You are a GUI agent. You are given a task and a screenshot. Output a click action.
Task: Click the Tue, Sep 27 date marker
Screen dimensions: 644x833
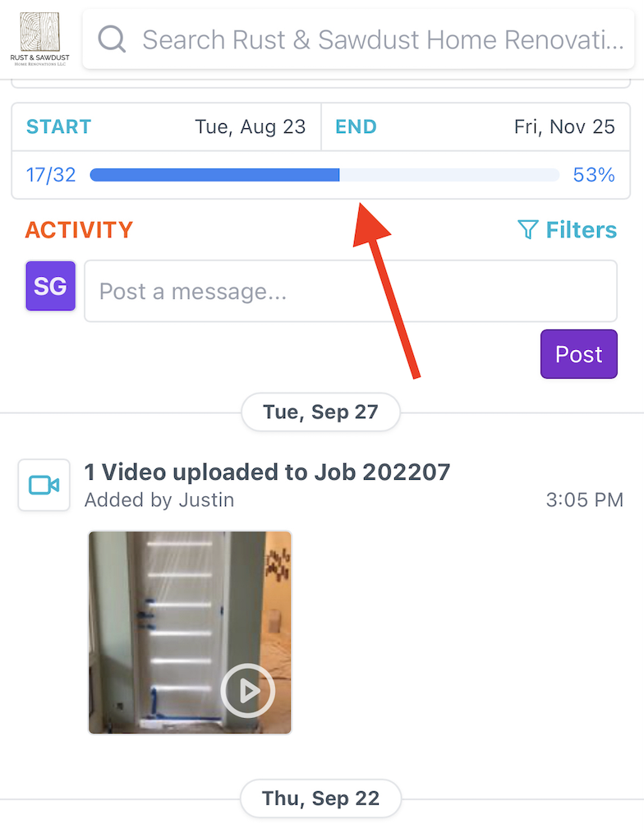click(321, 412)
